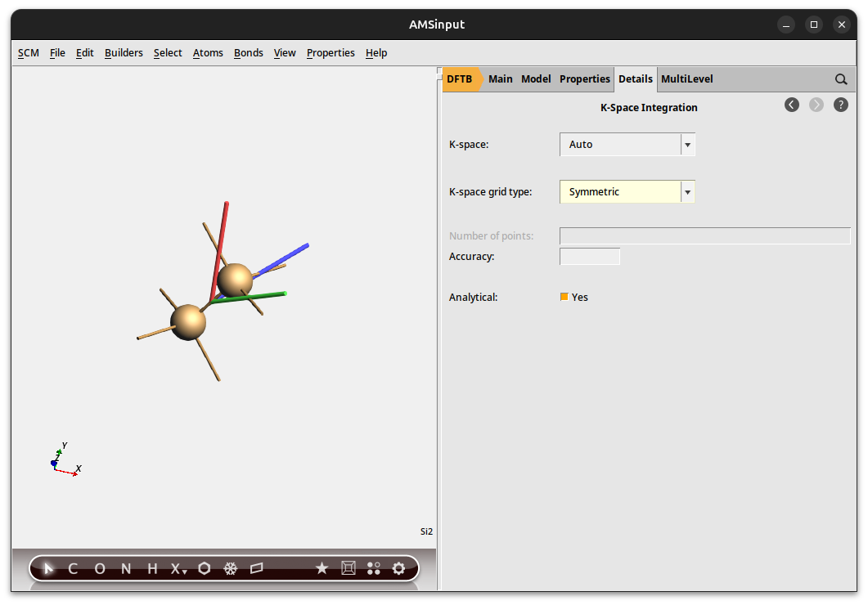
Task: Click the star tool in the toolbar
Action: click(322, 568)
